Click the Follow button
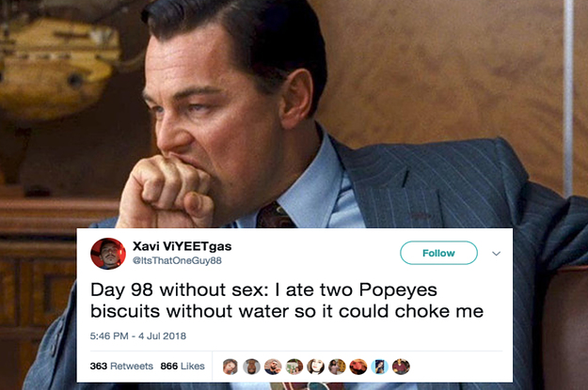 [438, 253]
